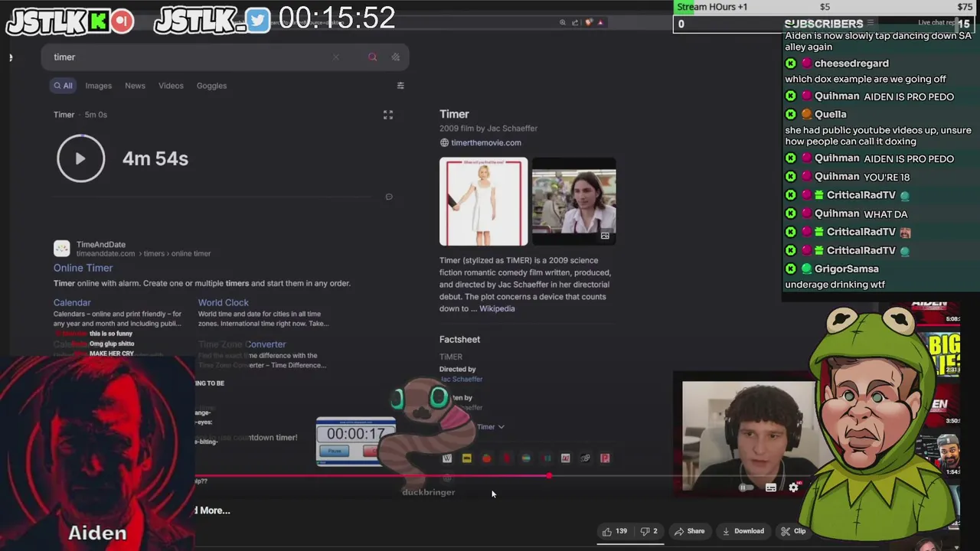Open the Wikipedia 'W' profile icon

(447, 458)
